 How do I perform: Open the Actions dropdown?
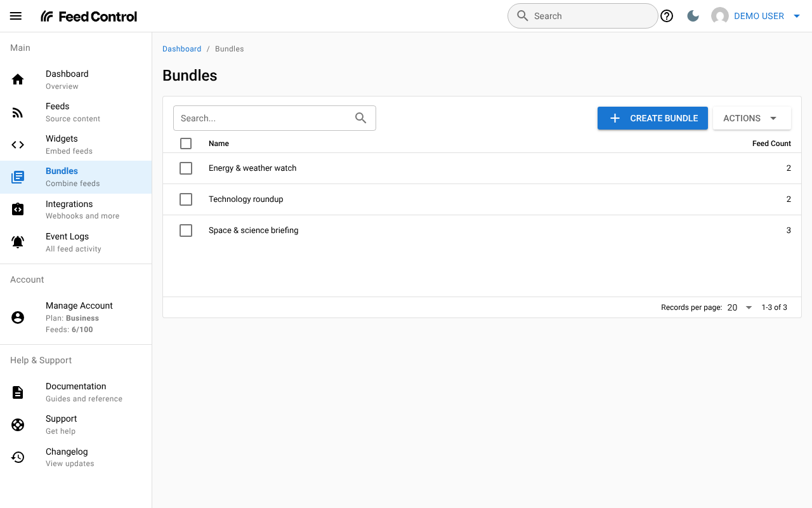click(752, 118)
